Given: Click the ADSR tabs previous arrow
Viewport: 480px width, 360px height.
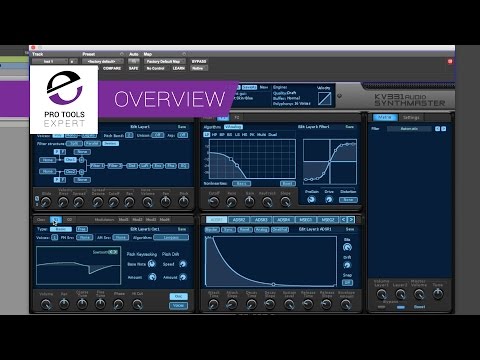Looking at the screenshot, I should point(343,220).
